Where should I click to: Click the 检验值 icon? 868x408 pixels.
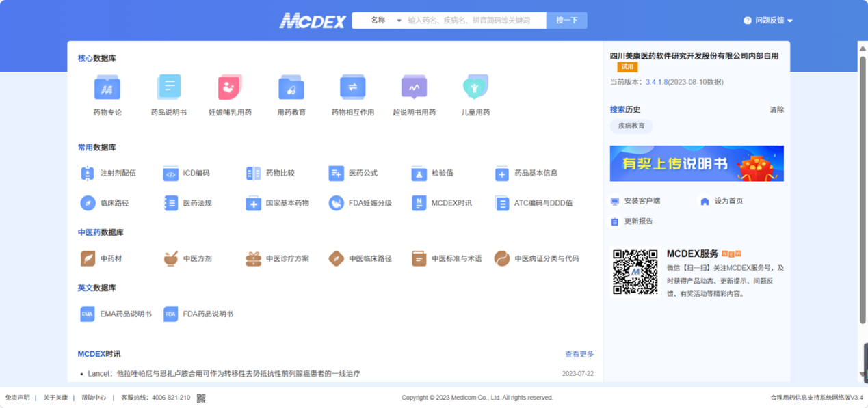click(x=419, y=174)
